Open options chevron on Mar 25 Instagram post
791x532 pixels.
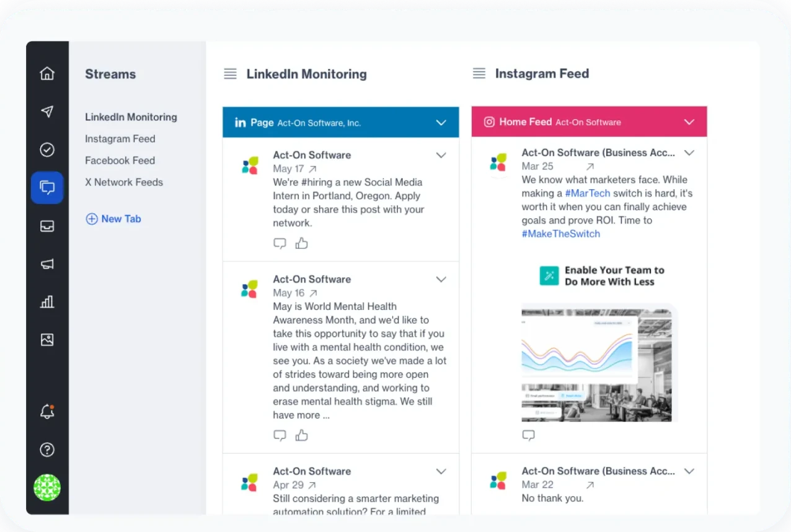coord(689,153)
